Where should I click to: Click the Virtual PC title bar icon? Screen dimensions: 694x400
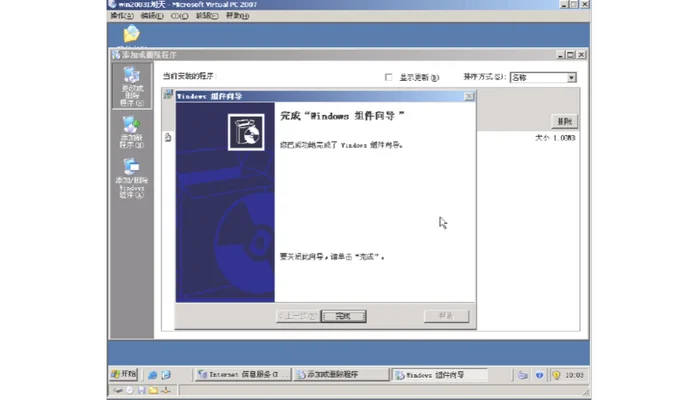point(112,4)
